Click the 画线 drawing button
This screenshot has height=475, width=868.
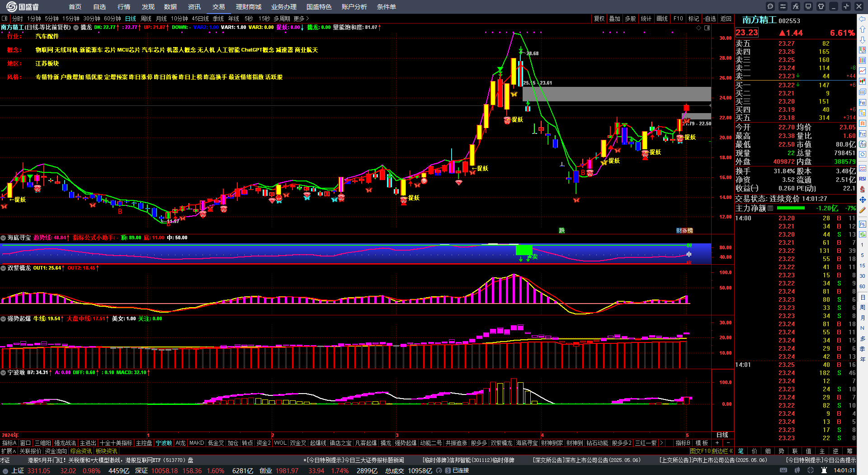(662, 19)
